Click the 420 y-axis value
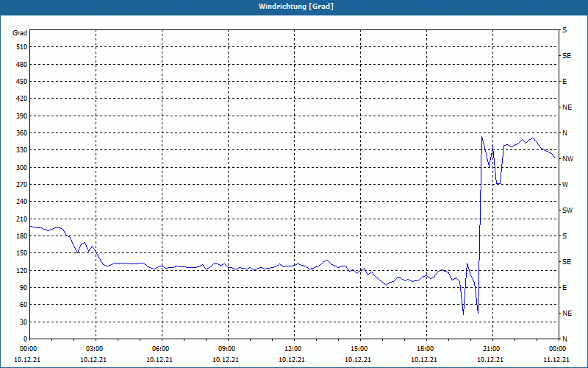Screen dimensions: 588x368 pos(21,99)
